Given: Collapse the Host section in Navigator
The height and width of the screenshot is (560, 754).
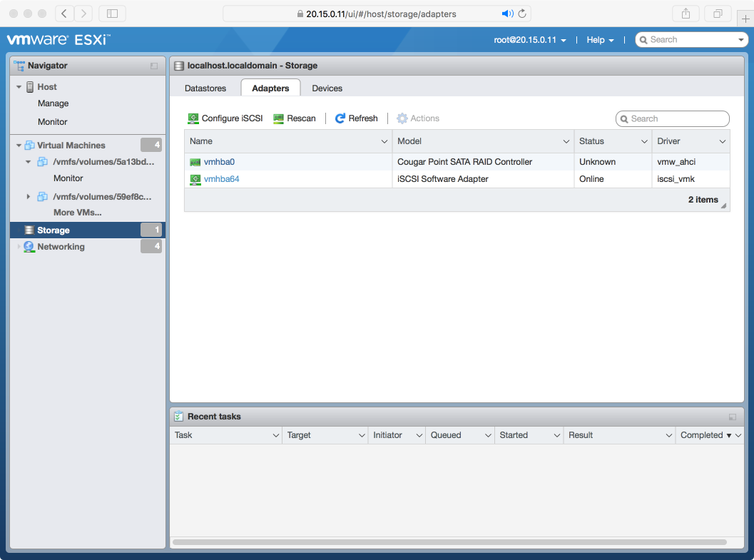Looking at the screenshot, I should pyautogui.click(x=19, y=86).
